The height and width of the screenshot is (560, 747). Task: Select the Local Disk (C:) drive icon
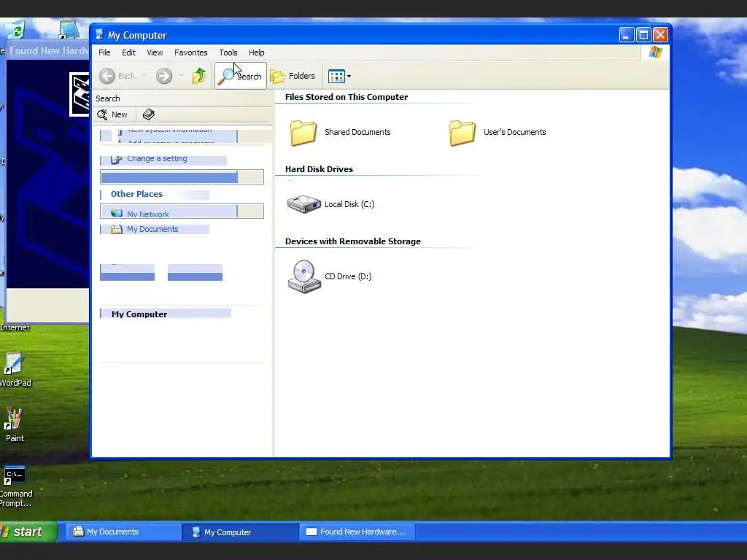304,204
